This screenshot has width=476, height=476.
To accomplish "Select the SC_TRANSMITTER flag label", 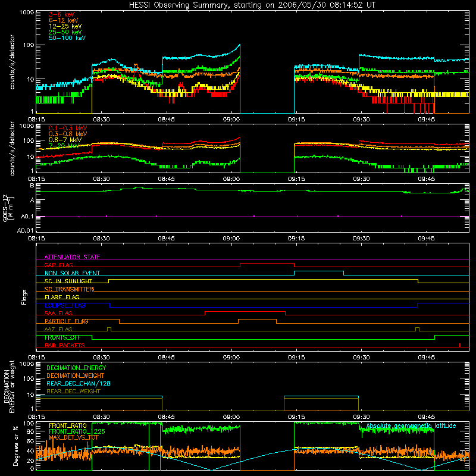I will (69, 289).
